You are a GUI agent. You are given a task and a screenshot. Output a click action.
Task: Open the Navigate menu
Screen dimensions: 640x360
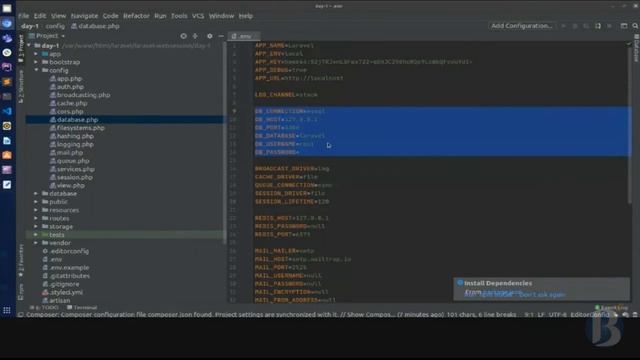click(84, 16)
